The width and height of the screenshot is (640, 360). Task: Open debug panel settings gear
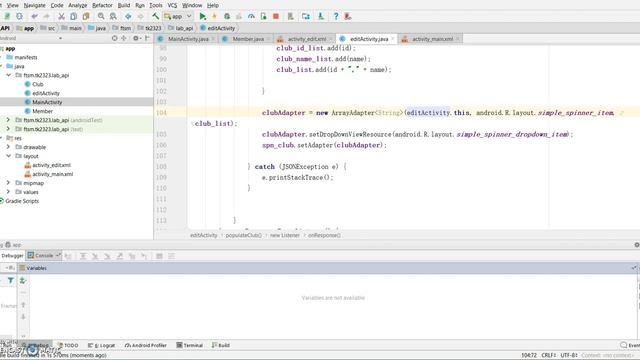tap(637, 245)
